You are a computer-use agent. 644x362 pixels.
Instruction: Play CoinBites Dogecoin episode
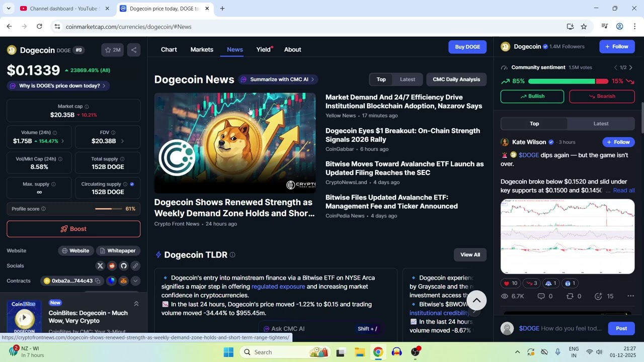[24, 317]
